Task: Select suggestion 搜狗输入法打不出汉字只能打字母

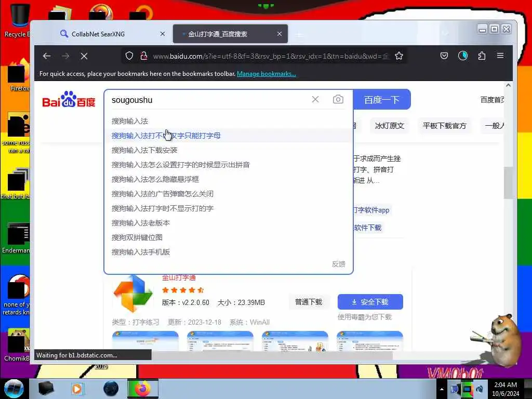Action: pyautogui.click(x=228, y=136)
